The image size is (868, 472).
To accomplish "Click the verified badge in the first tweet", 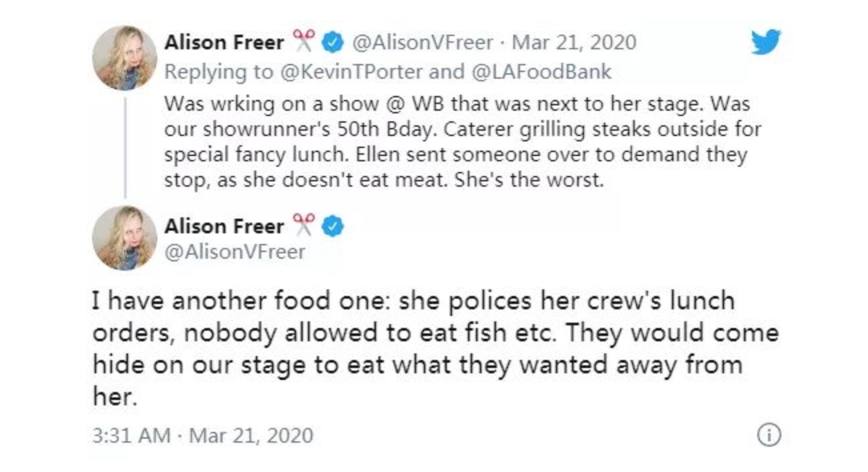I will [x=333, y=43].
